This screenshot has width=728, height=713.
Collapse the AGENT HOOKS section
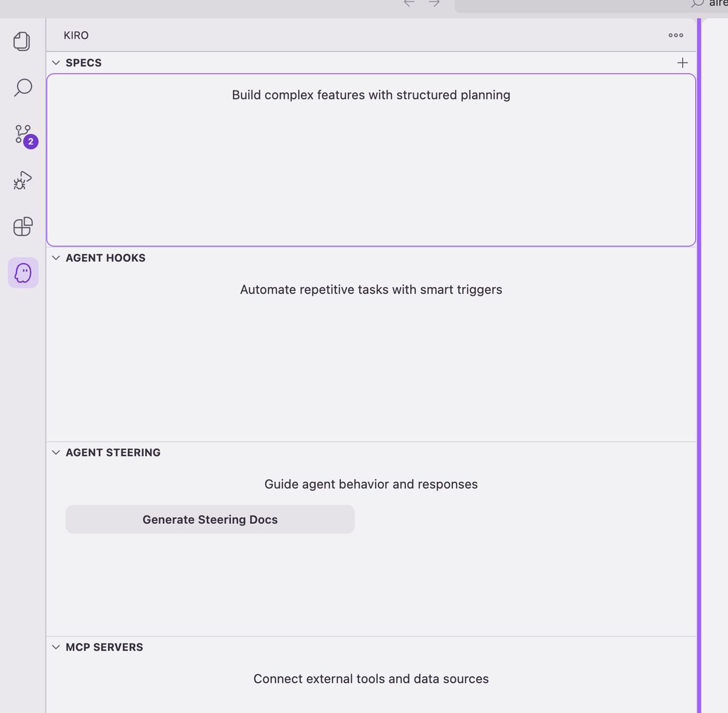pyautogui.click(x=56, y=258)
